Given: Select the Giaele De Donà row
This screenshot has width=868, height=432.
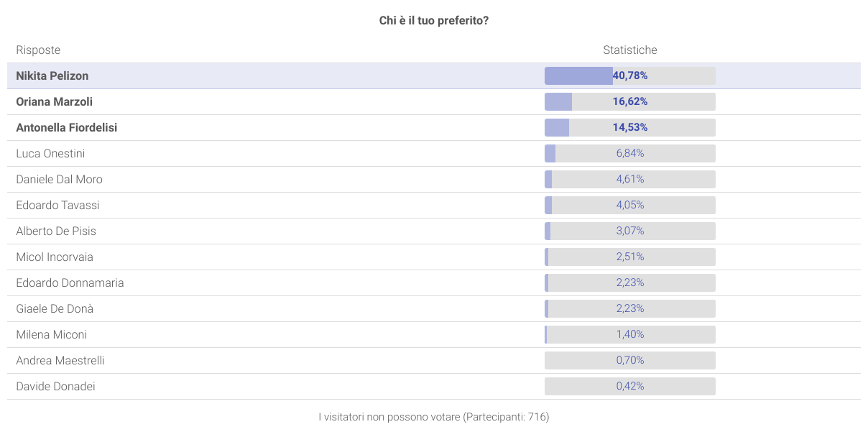Looking at the screenshot, I should (x=55, y=308).
